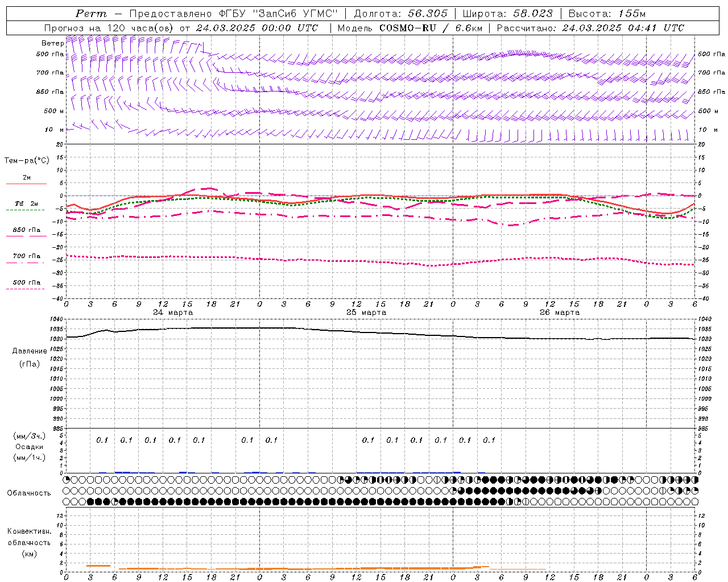Click the "Облачность" cloud cover label
This screenshot has height=582, width=728.
pos(29,493)
